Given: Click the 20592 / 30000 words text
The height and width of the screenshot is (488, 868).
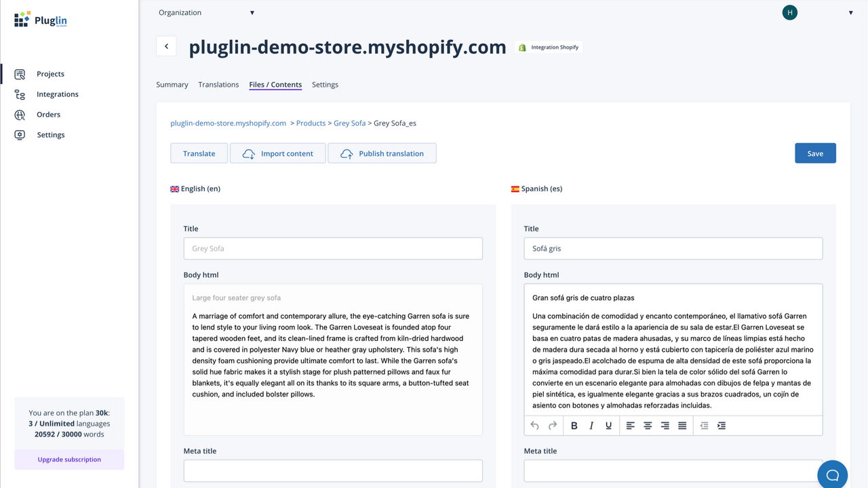Looking at the screenshot, I should [x=69, y=434].
